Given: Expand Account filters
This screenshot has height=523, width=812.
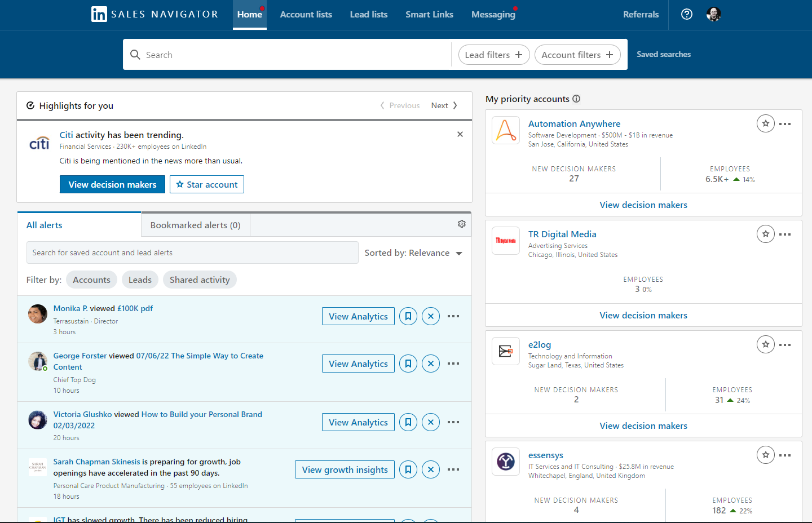Looking at the screenshot, I should tap(577, 55).
